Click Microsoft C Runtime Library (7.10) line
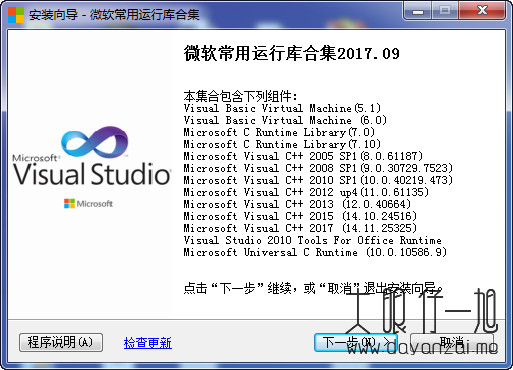The height and width of the screenshot is (370, 513). point(282,144)
